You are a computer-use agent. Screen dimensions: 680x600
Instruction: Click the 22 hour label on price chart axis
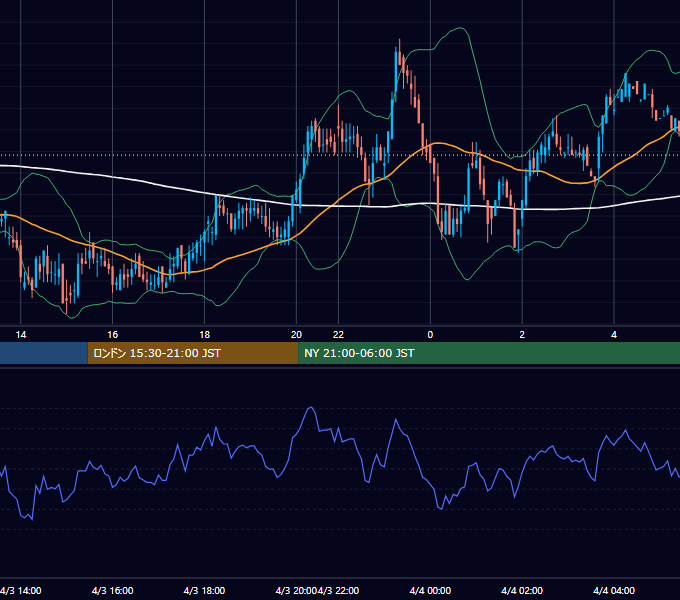338,335
